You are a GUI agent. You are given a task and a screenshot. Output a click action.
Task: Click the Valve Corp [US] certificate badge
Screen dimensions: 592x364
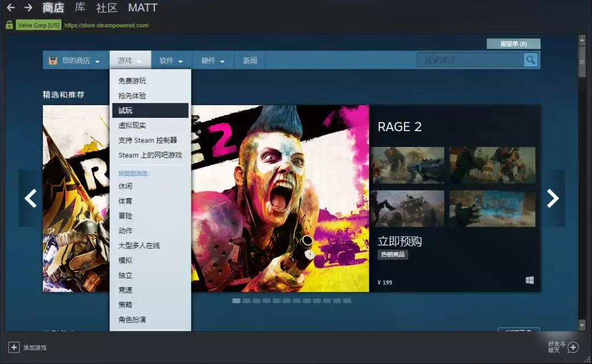(38, 25)
